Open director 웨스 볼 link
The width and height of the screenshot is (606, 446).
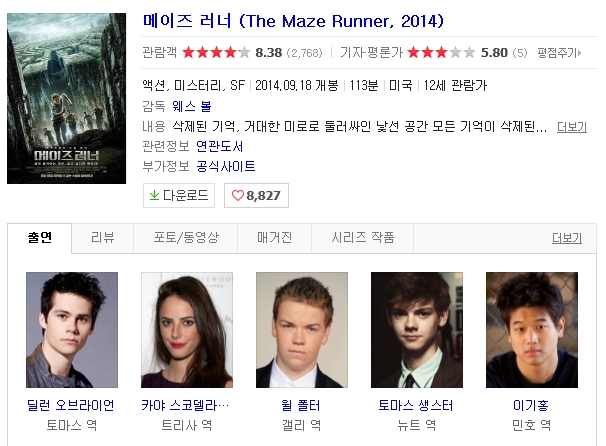[x=192, y=106]
